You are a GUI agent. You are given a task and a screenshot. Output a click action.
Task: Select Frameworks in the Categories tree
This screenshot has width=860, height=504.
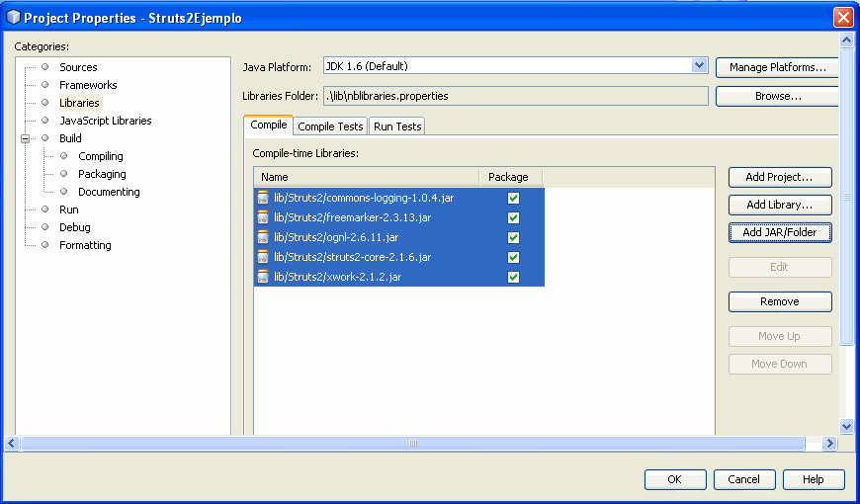pyautogui.click(x=88, y=85)
